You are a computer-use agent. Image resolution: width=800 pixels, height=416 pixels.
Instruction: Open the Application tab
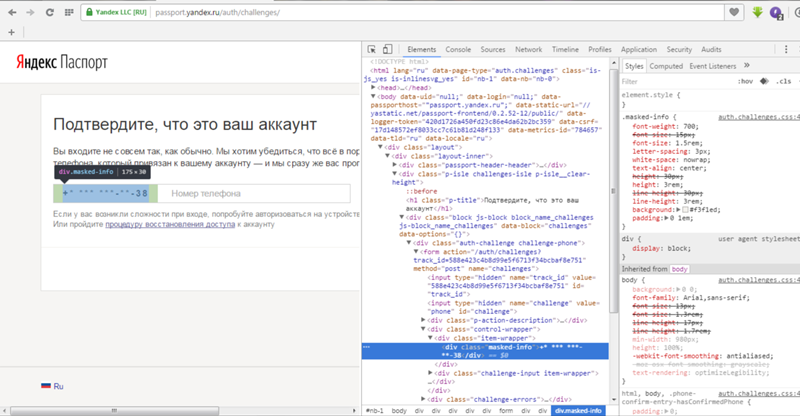click(x=639, y=50)
